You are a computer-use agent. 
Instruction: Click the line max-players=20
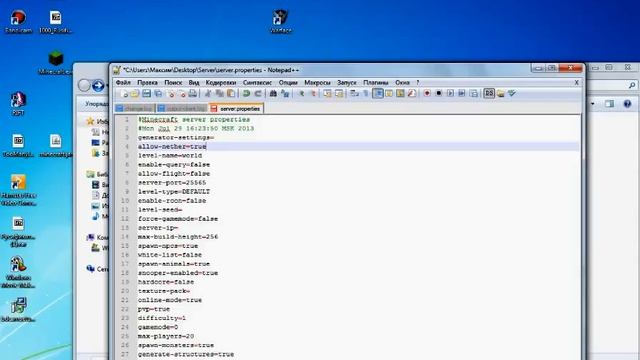tap(166, 336)
